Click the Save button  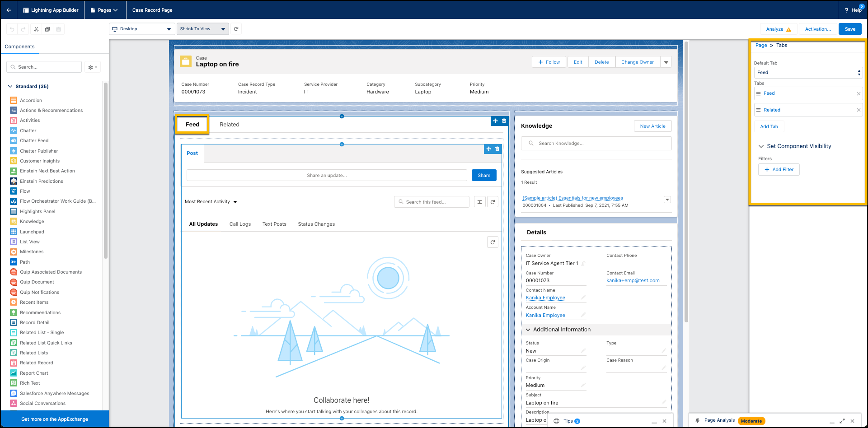[x=850, y=29]
